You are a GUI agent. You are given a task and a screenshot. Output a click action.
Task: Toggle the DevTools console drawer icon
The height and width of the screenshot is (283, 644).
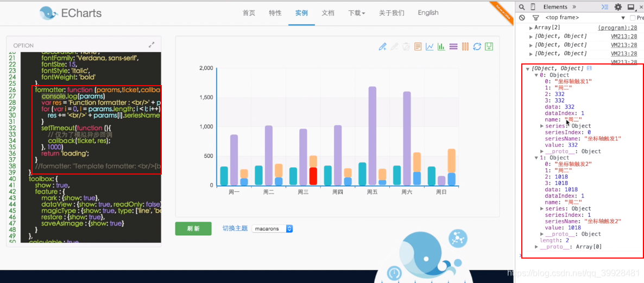point(604,7)
